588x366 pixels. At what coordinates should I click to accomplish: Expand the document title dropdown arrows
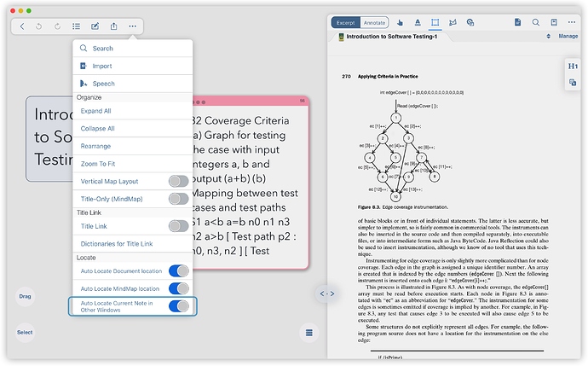click(x=548, y=37)
